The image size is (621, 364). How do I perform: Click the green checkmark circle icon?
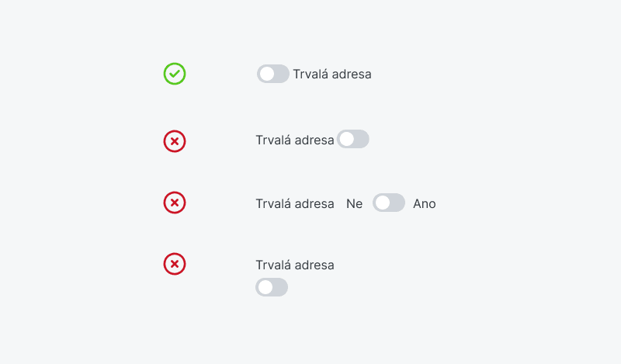pos(175,74)
